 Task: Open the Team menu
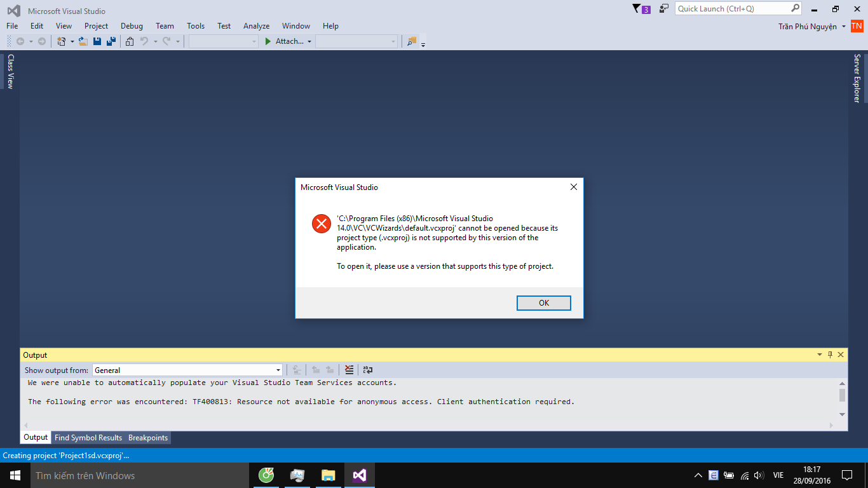tap(165, 26)
